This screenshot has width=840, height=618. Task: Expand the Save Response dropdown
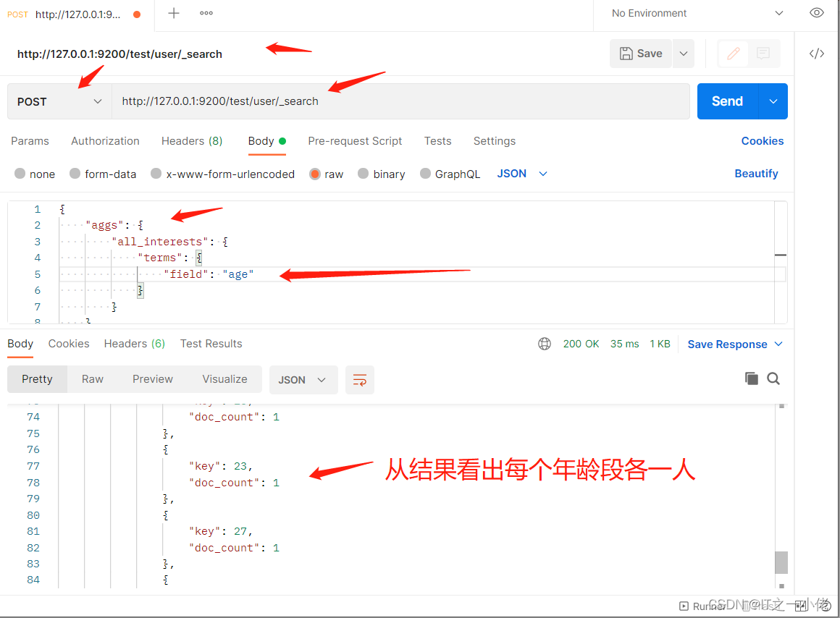click(x=779, y=344)
